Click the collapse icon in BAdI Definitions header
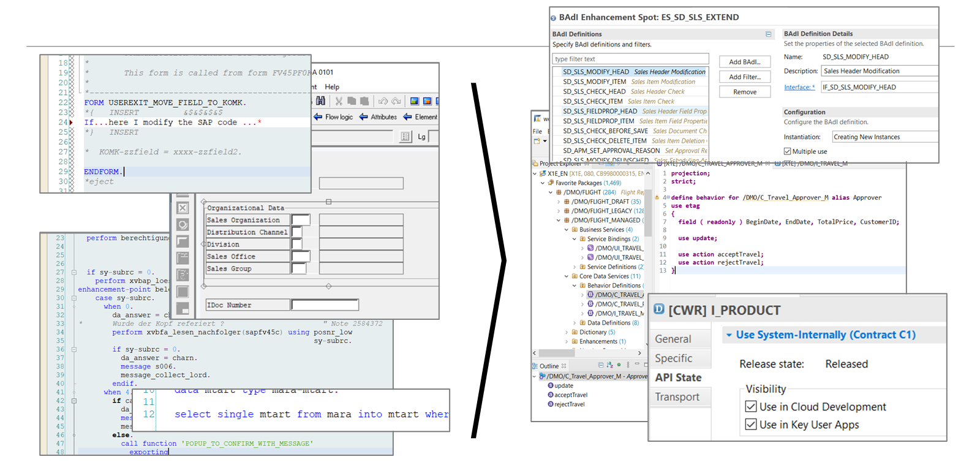Viewport: 980px width, 462px height. [768, 34]
